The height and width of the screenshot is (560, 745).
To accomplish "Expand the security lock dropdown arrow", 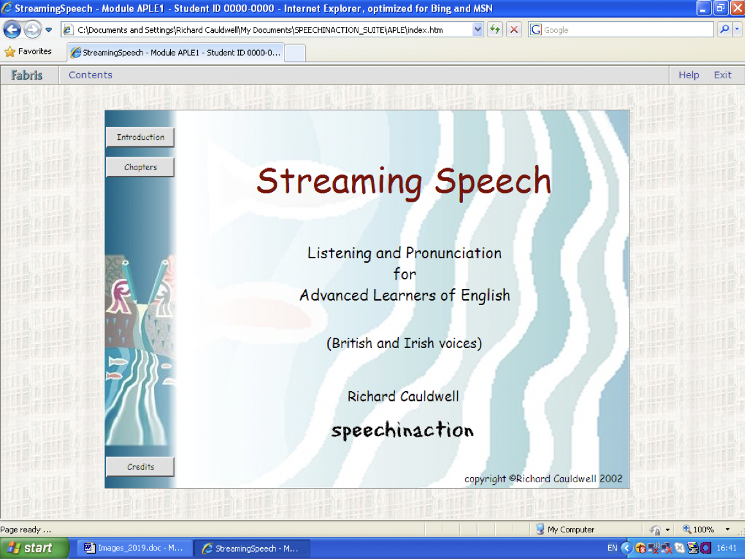I will click(x=667, y=530).
